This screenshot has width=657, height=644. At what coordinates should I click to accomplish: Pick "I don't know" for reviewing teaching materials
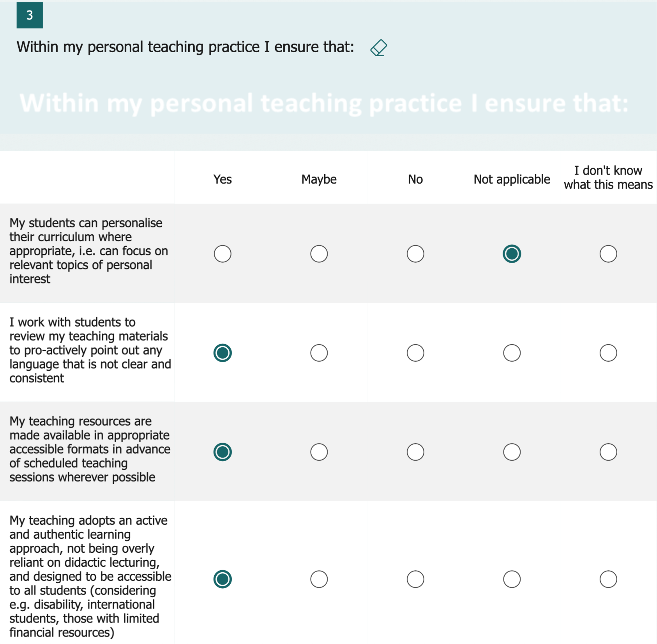(608, 353)
